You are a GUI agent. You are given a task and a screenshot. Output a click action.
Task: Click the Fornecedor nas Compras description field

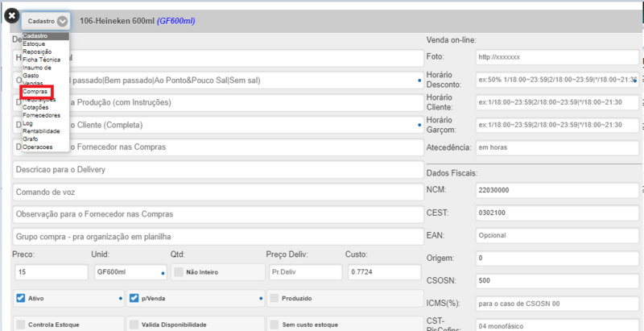(218, 147)
